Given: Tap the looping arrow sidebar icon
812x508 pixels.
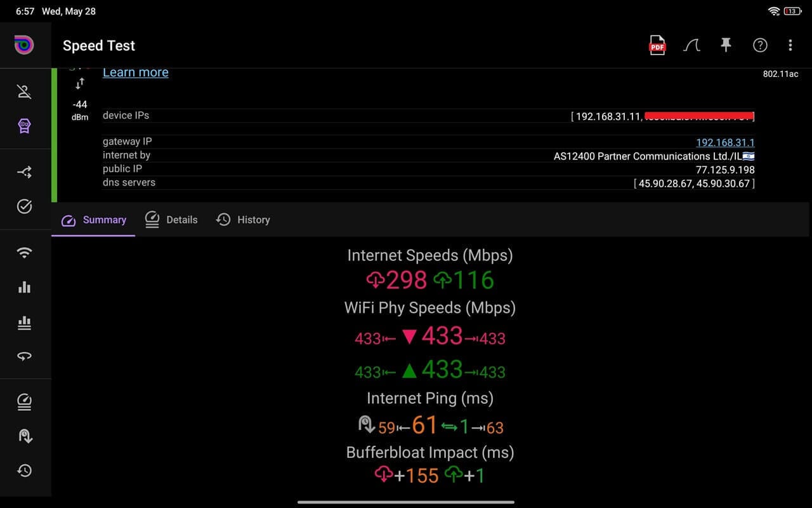Looking at the screenshot, I should [x=25, y=356].
